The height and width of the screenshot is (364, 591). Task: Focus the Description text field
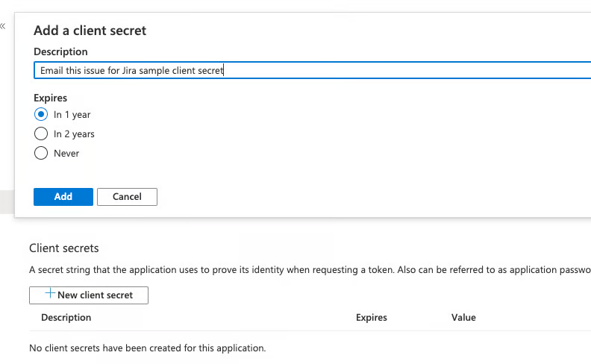[298, 71]
